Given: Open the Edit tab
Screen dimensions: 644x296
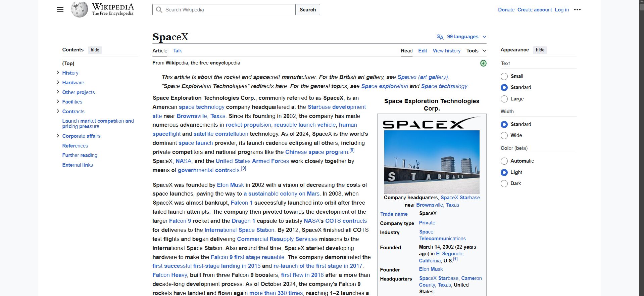Looking at the screenshot, I should point(423,51).
